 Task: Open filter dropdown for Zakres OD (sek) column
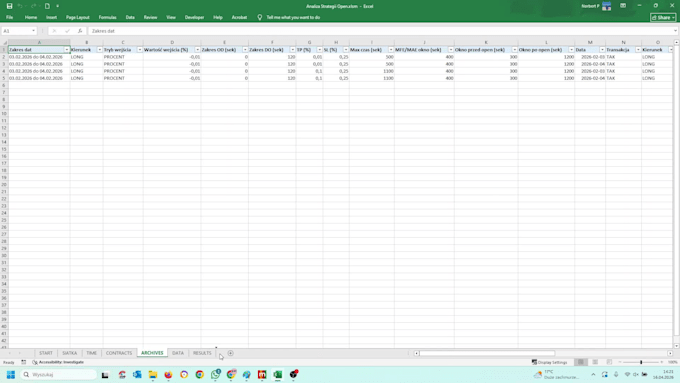245,50
